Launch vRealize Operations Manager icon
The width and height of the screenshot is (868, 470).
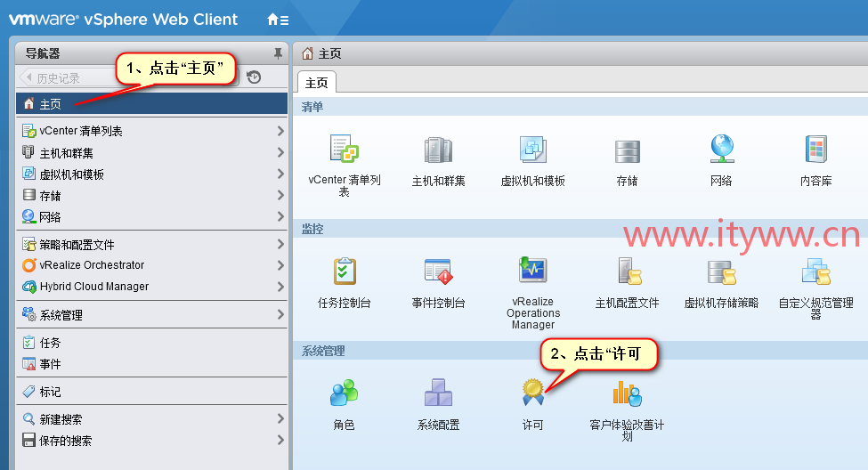(x=533, y=270)
